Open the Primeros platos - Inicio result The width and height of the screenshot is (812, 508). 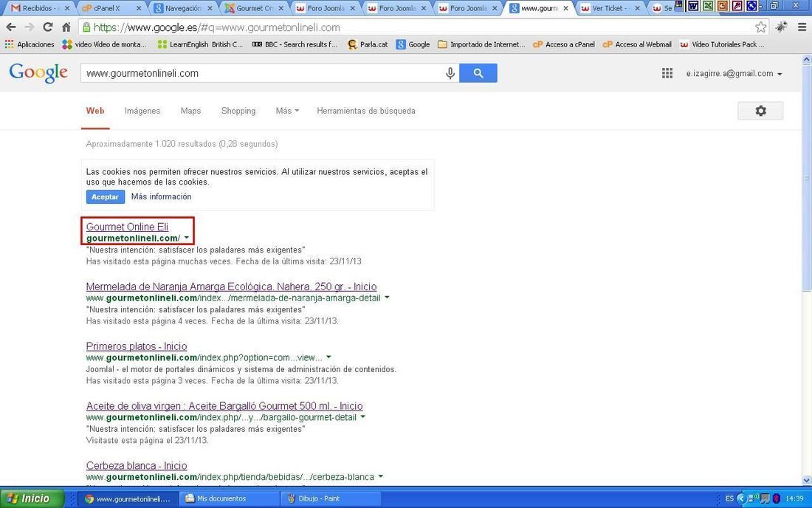pyautogui.click(x=137, y=346)
